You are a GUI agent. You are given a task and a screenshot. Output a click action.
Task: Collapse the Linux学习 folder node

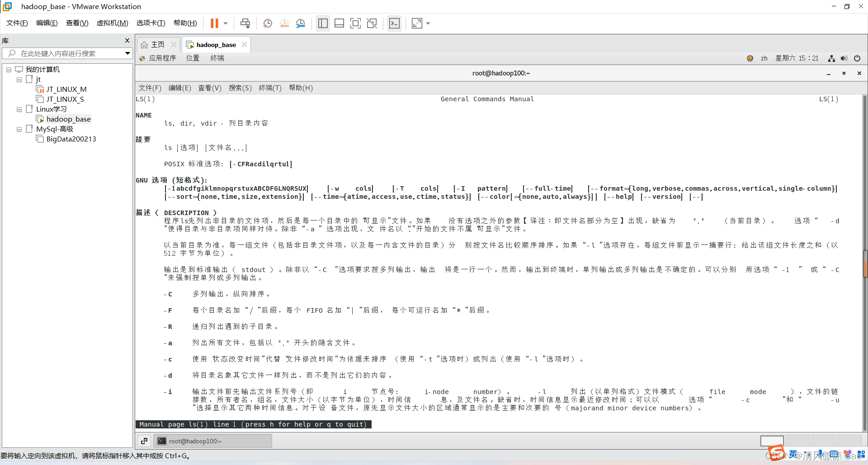click(x=19, y=109)
